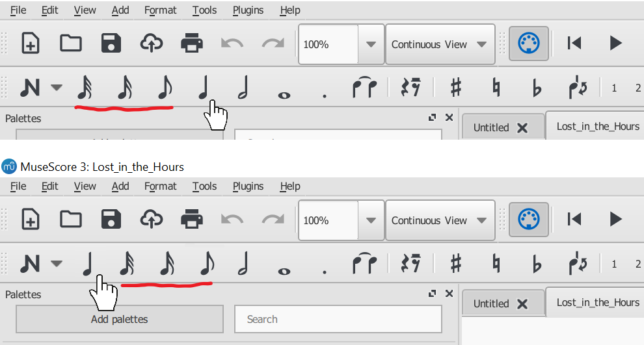Toggle the rest button in lower note toolbar
The width and height of the screenshot is (644, 345).
[410, 263]
